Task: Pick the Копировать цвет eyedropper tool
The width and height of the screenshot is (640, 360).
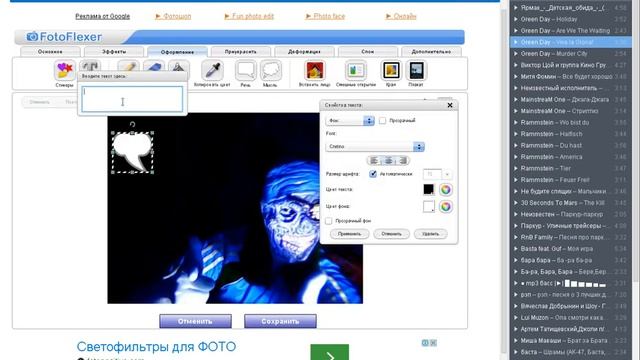Action: point(212,71)
